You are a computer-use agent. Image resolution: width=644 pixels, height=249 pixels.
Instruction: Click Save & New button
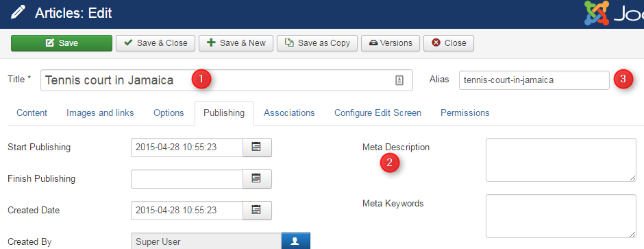[x=236, y=43]
